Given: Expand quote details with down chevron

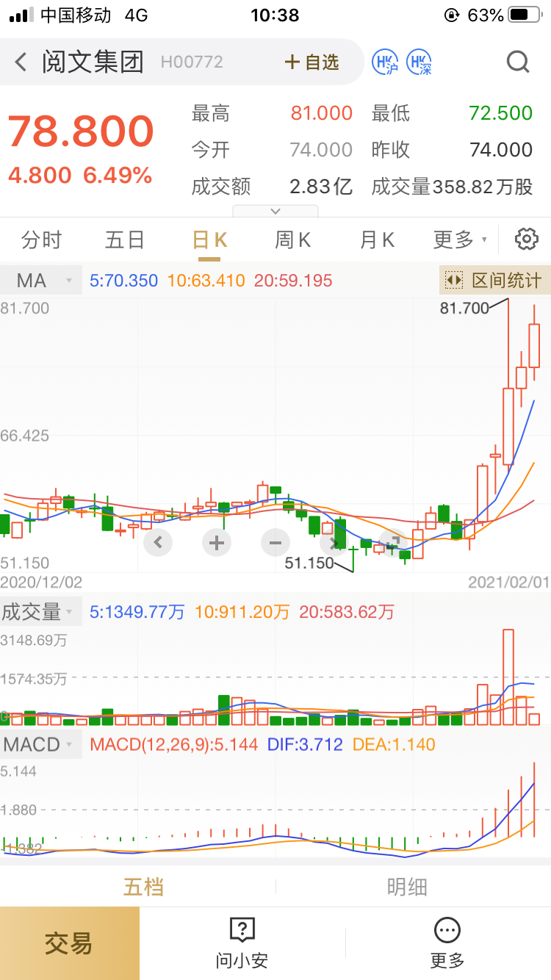Looking at the screenshot, I should point(275,211).
